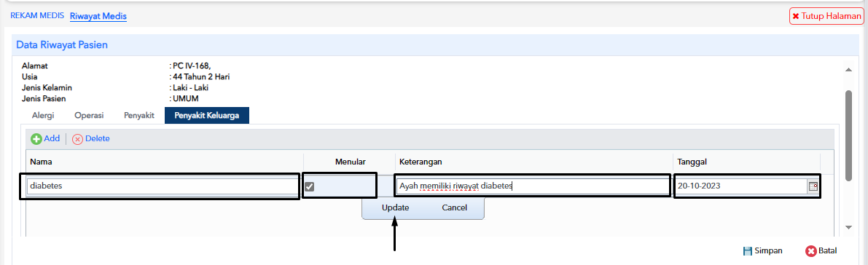Click the Update button
868x265 pixels.
395,208
